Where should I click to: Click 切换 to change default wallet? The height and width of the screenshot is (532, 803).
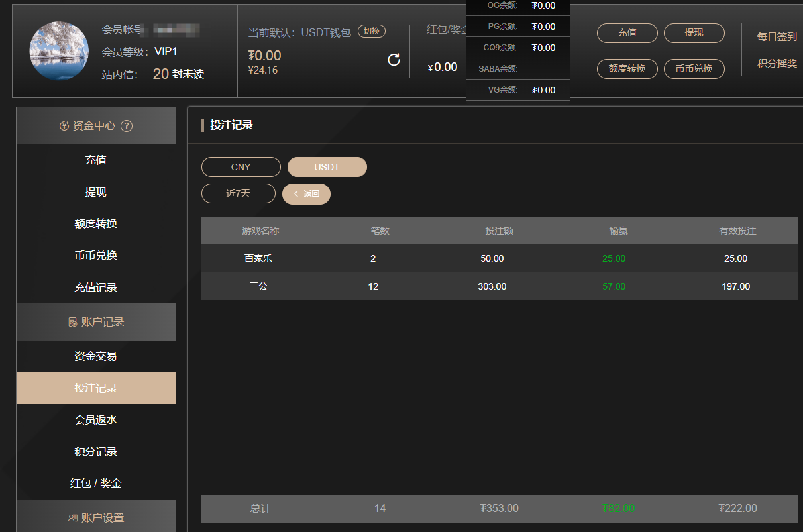tap(371, 31)
